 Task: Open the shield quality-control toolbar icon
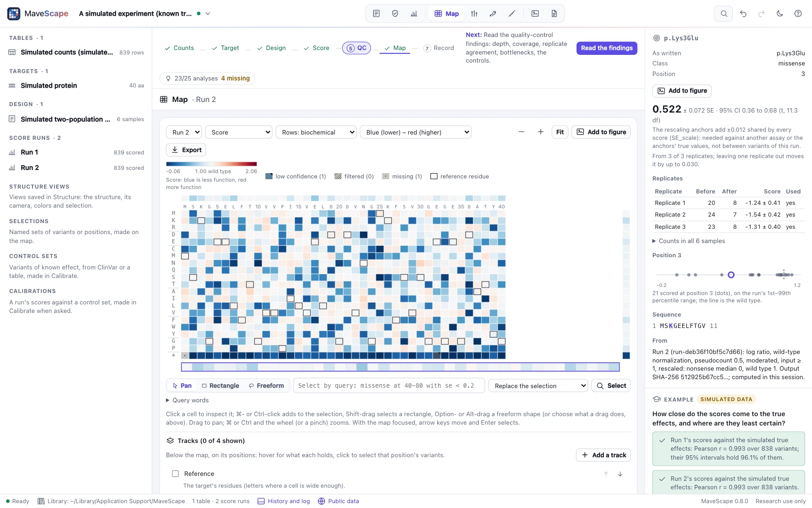click(395, 13)
